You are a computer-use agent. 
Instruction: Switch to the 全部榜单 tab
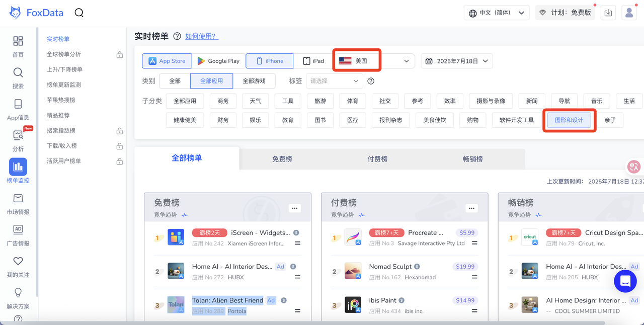(187, 158)
